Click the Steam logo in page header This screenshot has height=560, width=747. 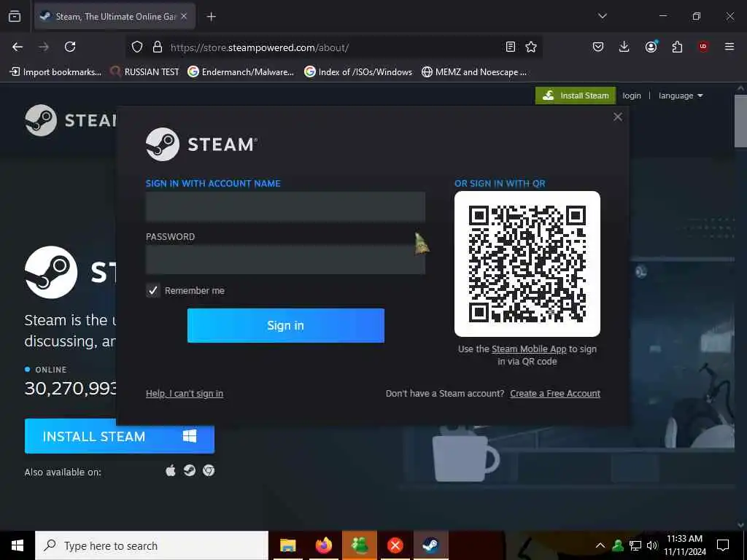click(x=71, y=120)
